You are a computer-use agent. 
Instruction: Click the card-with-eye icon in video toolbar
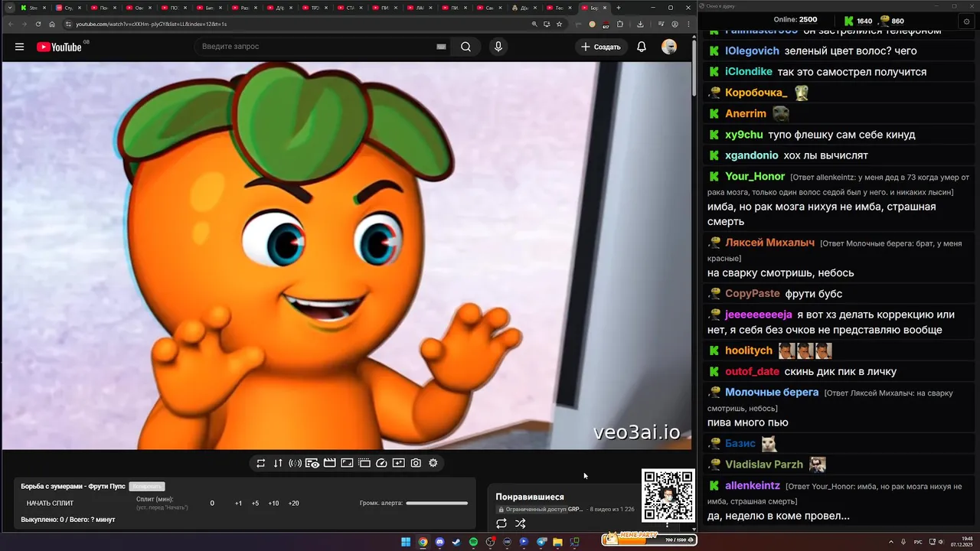(x=312, y=463)
